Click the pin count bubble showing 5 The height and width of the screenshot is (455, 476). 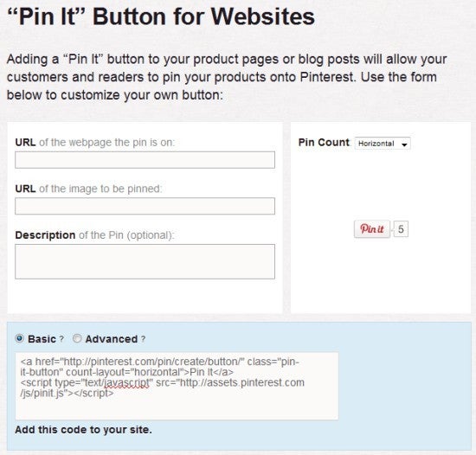pos(401,229)
